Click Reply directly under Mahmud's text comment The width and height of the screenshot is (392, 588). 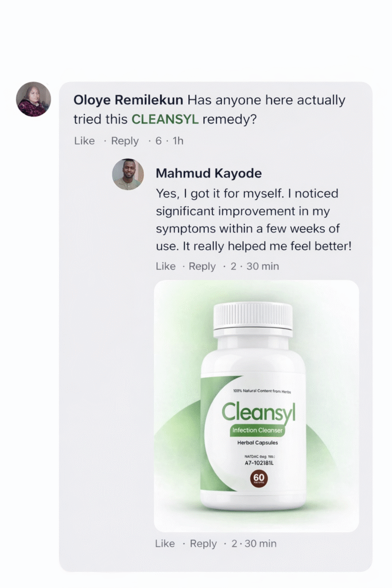(x=202, y=266)
